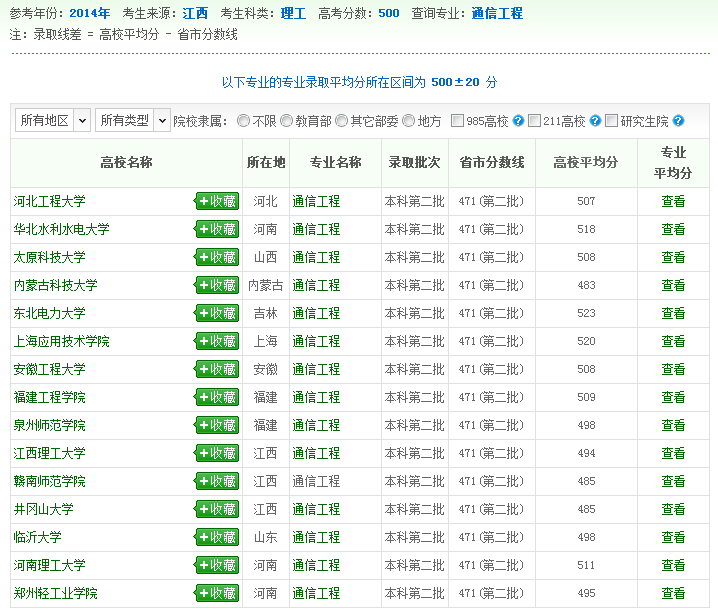Open 临沂大学 university link

pos(38,537)
